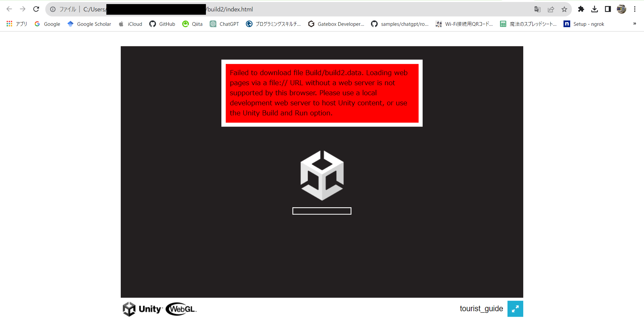Screen dimensions: 644x329
Task: Toggle fullscreen for the Unity WebGL player
Action: [515, 309]
